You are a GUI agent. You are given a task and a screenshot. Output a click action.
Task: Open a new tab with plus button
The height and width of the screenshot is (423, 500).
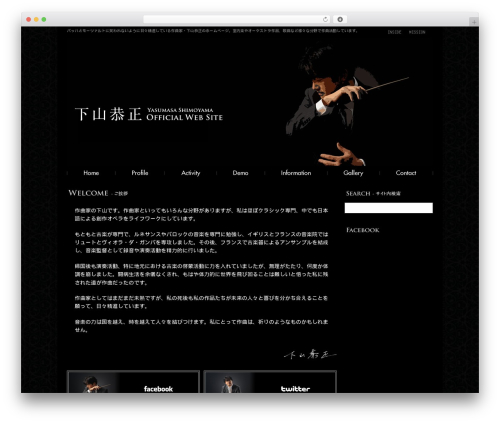[x=474, y=22]
